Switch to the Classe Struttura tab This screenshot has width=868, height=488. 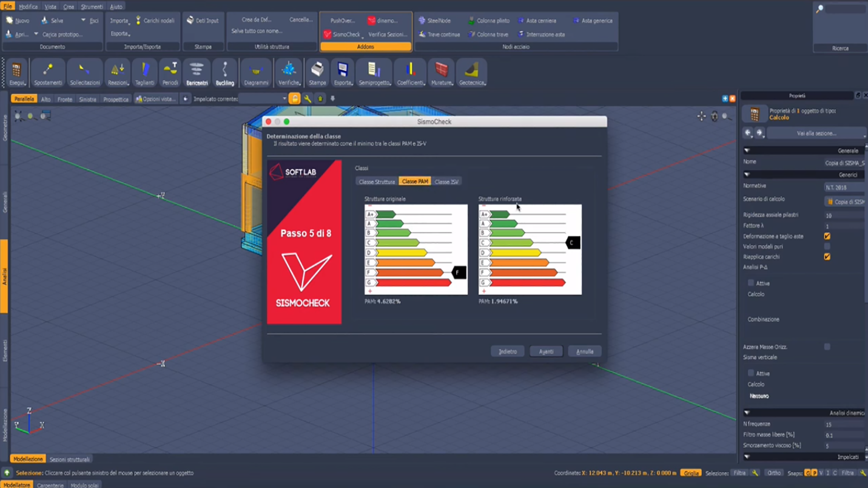(x=377, y=181)
